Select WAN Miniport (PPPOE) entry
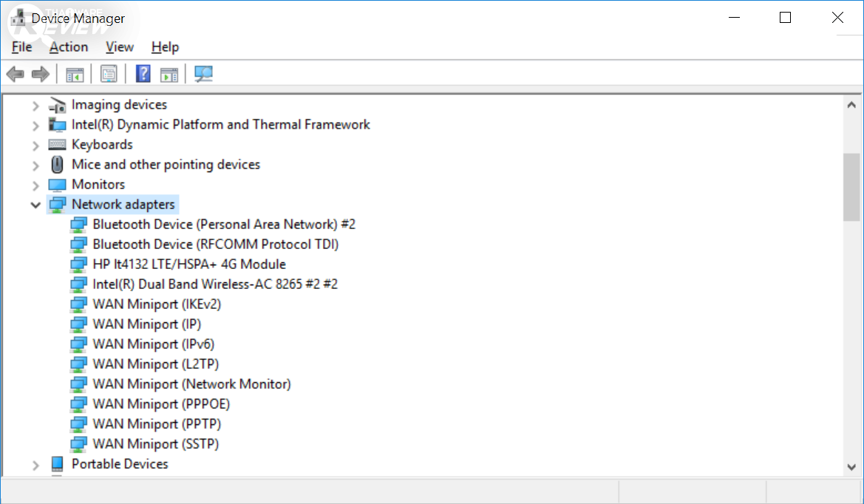This screenshot has height=504, width=864. (x=160, y=403)
